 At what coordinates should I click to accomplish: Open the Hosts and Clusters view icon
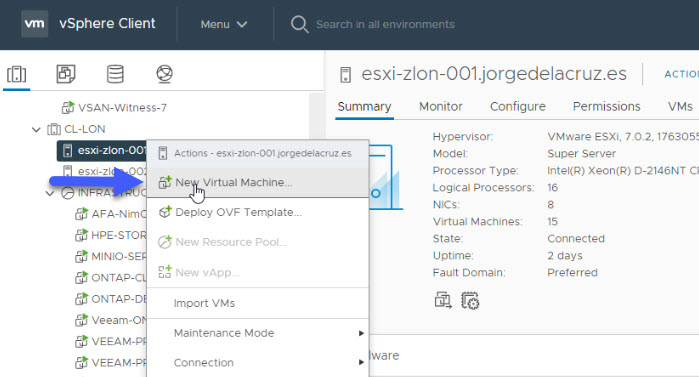point(16,74)
